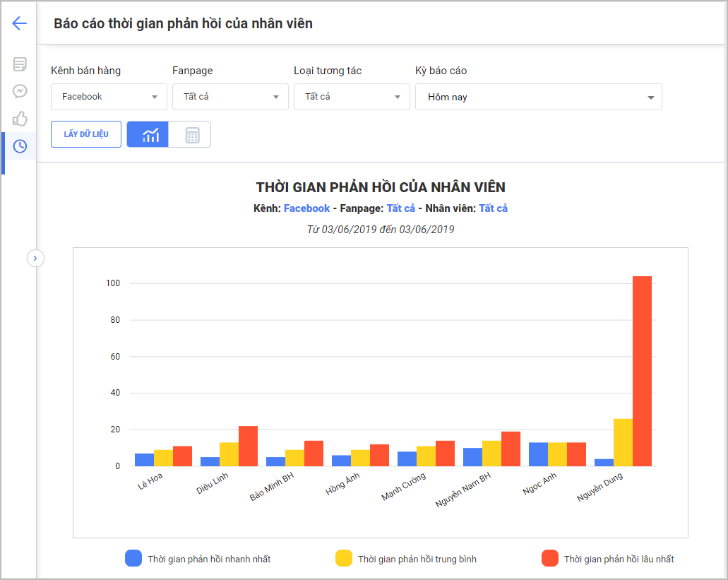
Task: Open the document report sidebar icon
Action: [20, 64]
